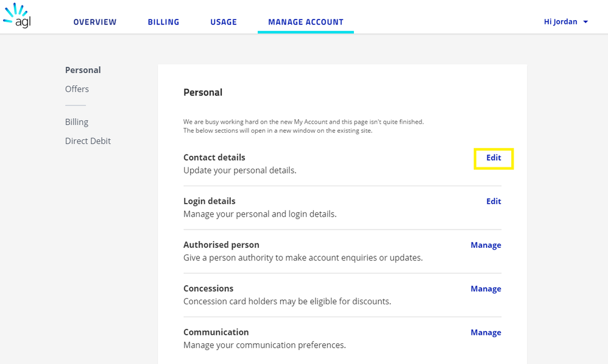This screenshot has width=608, height=364.
Task: Click the Concessions heading
Action: coord(208,289)
